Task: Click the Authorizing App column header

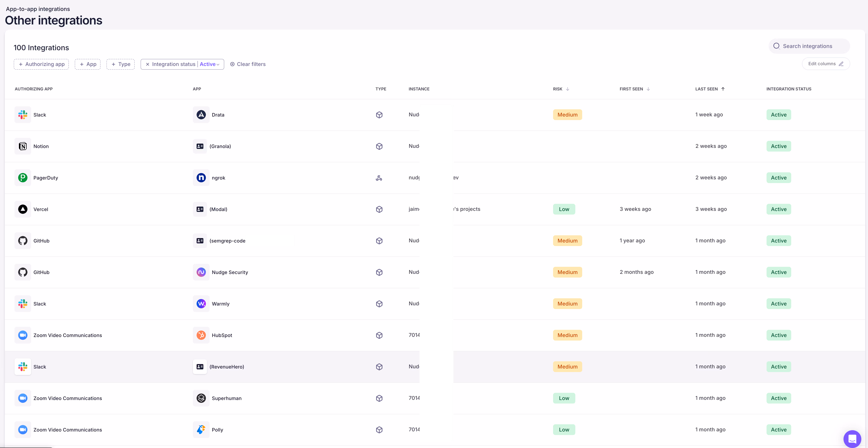Action: tap(34, 89)
